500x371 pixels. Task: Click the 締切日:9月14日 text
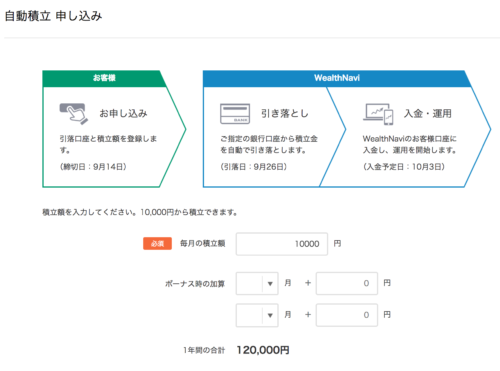point(93,167)
